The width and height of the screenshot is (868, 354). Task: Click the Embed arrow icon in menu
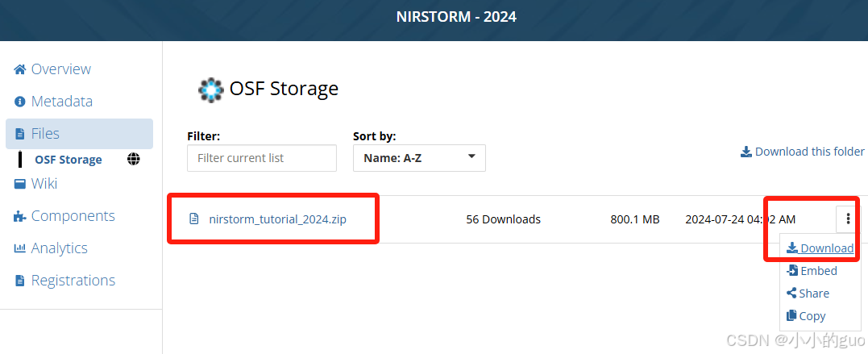click(792, 270)
